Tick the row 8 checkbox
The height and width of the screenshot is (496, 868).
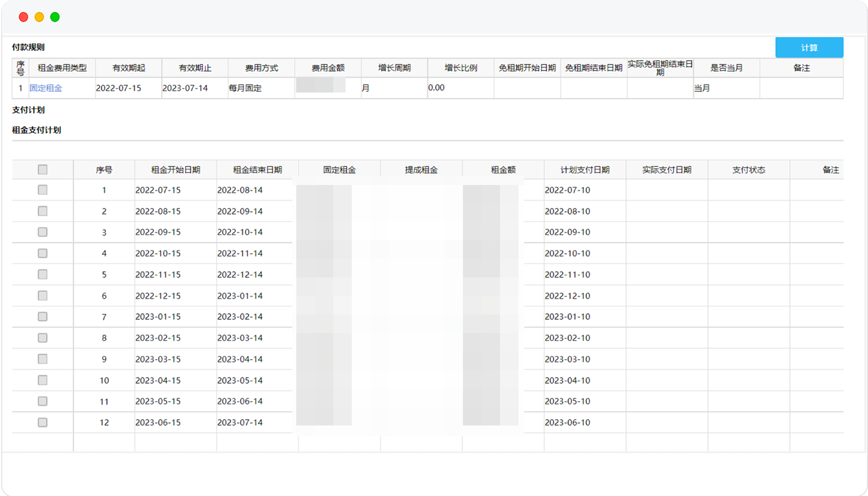click(42, 338)
